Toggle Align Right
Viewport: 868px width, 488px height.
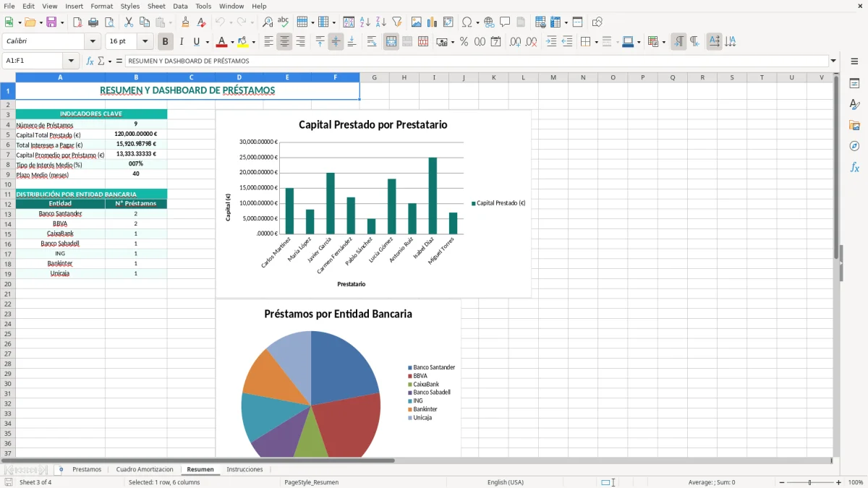[301, 42]
